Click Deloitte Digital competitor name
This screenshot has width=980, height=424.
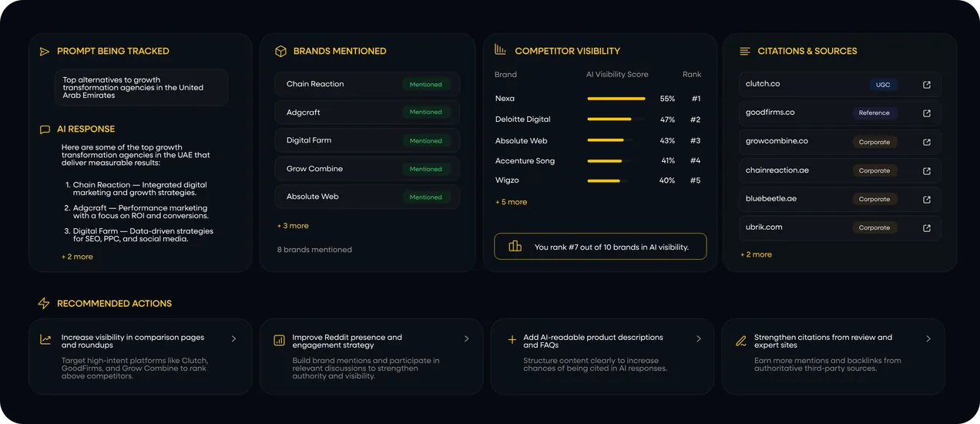[x=523, y=119]
